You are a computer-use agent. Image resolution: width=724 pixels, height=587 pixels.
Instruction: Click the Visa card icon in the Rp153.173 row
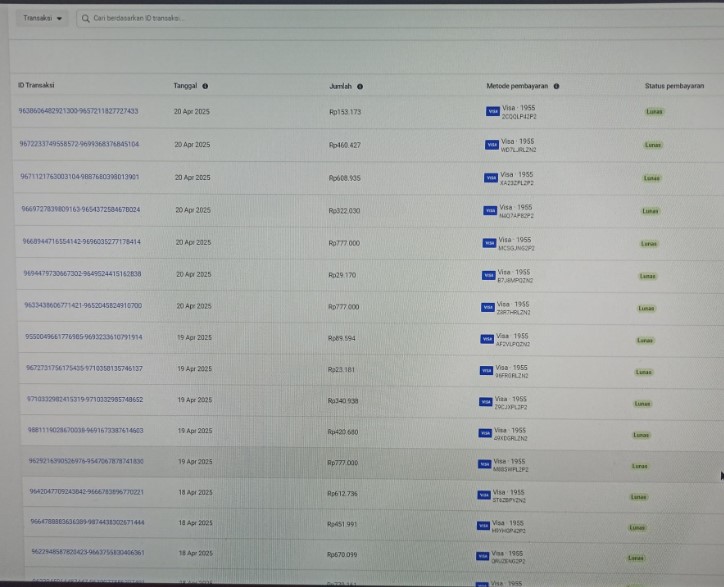tap(491, 113)
